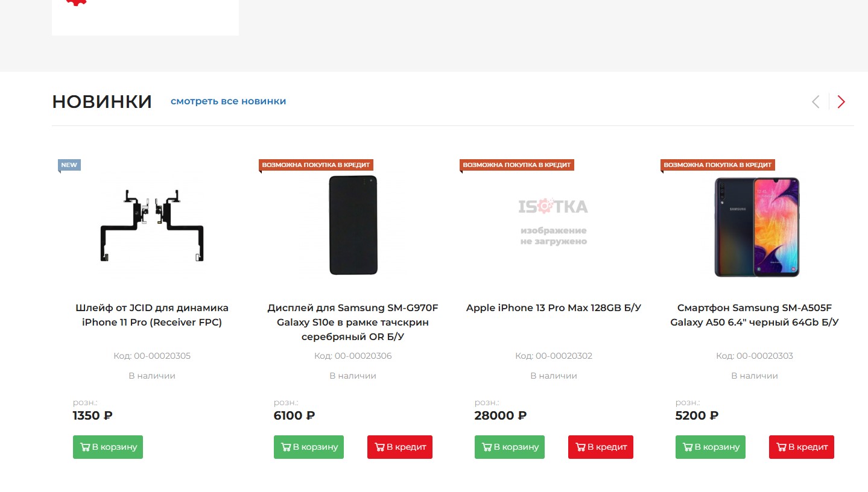The width and height of the screenshot is (868, 492).
Task: Open the Samsung Galaxy A50 product photo
Action: [x=756, y=227]
